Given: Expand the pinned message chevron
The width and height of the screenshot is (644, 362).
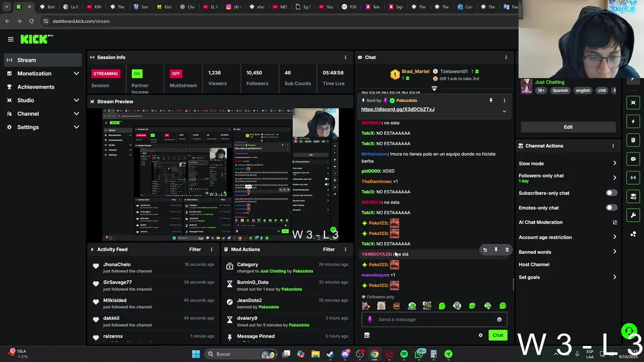Looking at the screenshot, I should (504, 111).
